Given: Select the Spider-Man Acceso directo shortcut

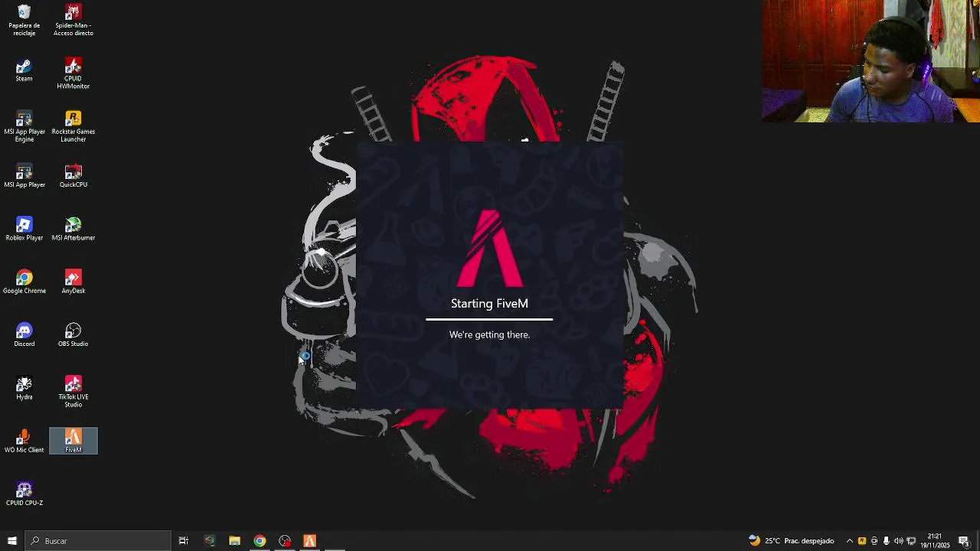Looking at the screenshot, I should [73, 20].
